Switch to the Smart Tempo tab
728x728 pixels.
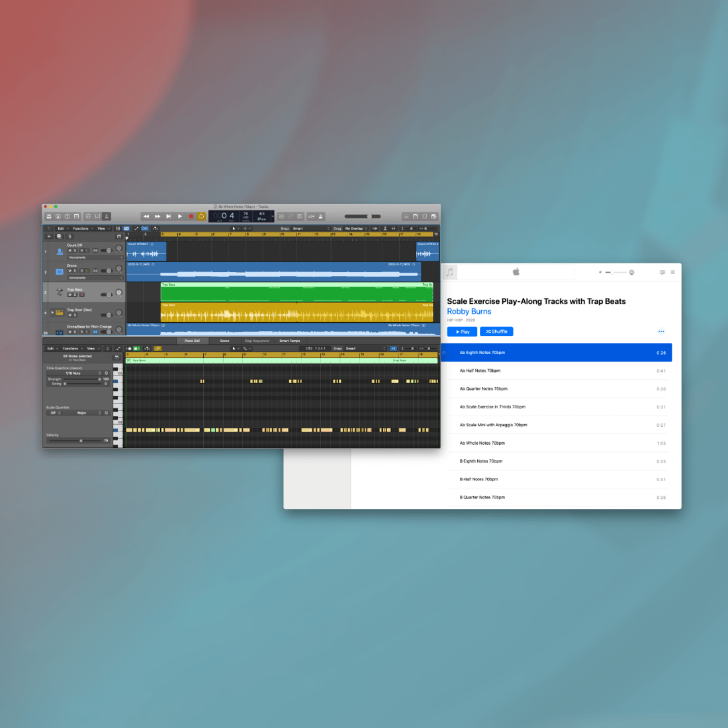click(289, 341)
